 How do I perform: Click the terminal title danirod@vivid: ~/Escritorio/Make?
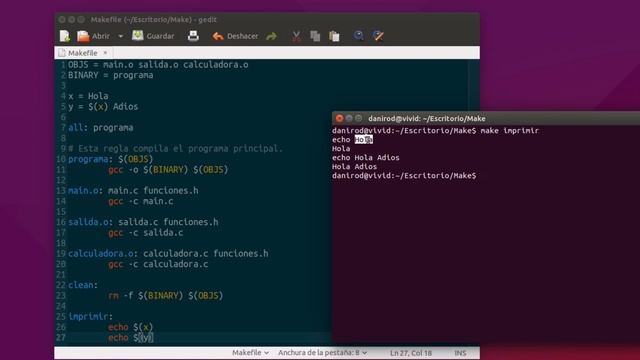tap(427, 118)
